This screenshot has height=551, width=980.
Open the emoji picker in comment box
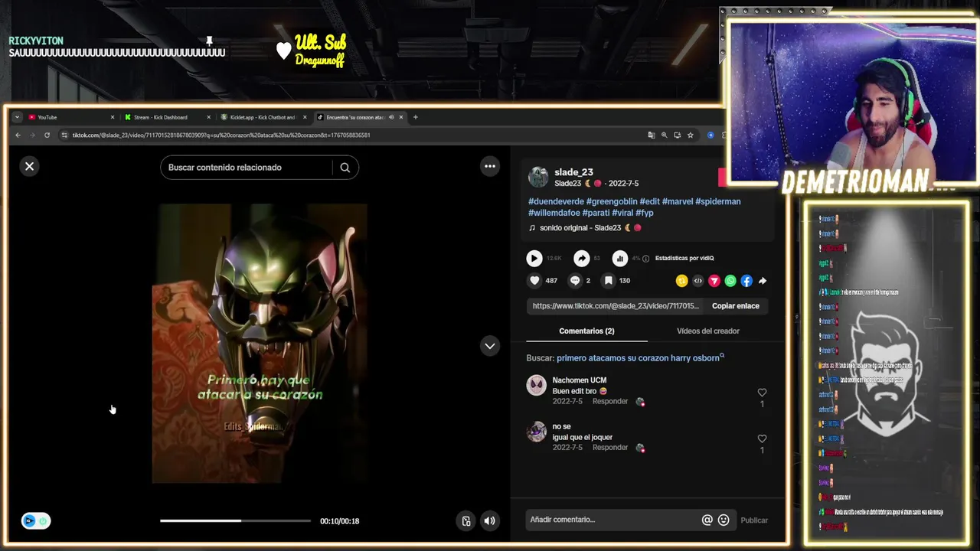(724, 520)
